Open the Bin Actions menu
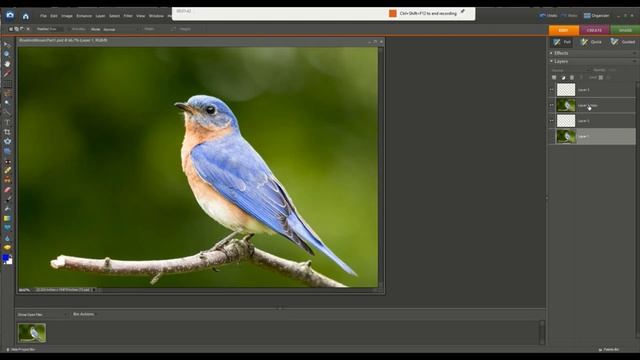 84,314
